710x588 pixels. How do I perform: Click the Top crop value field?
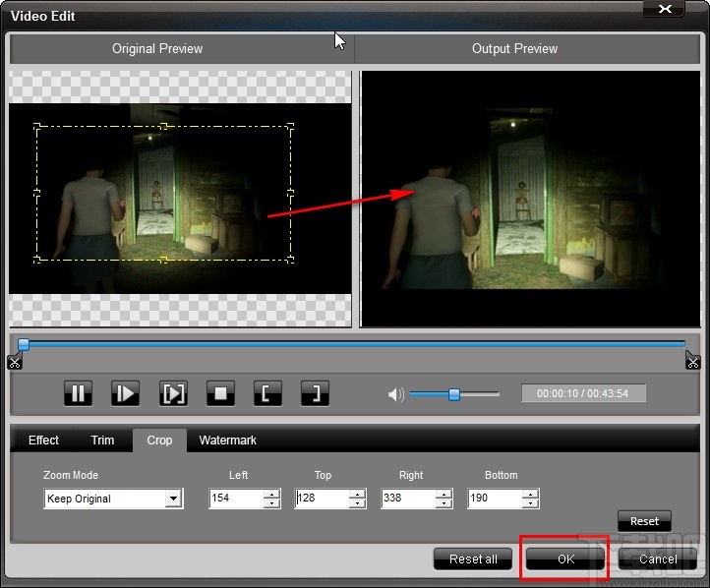tap(322, 498)
